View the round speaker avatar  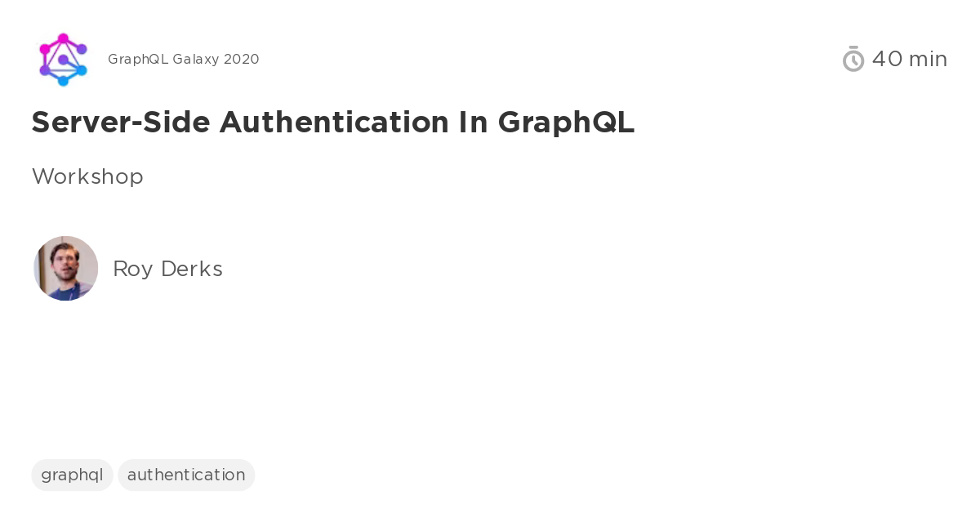65,268
